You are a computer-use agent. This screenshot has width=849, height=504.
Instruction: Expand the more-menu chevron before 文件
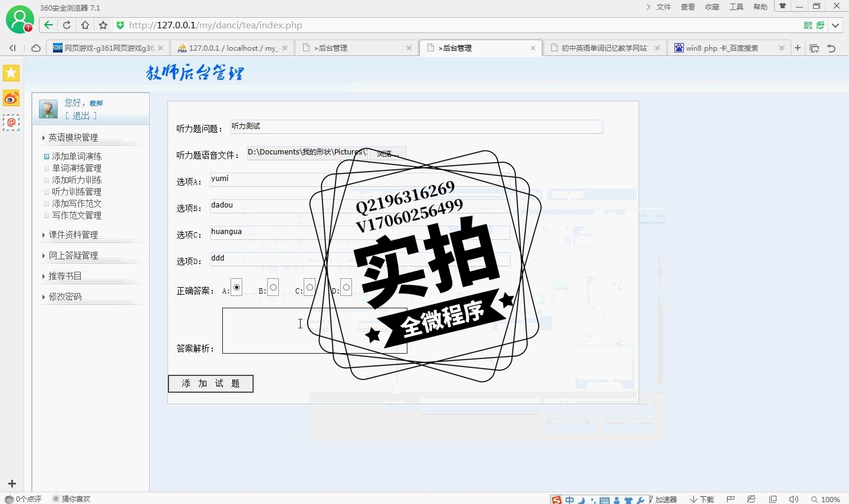point(649,7)
